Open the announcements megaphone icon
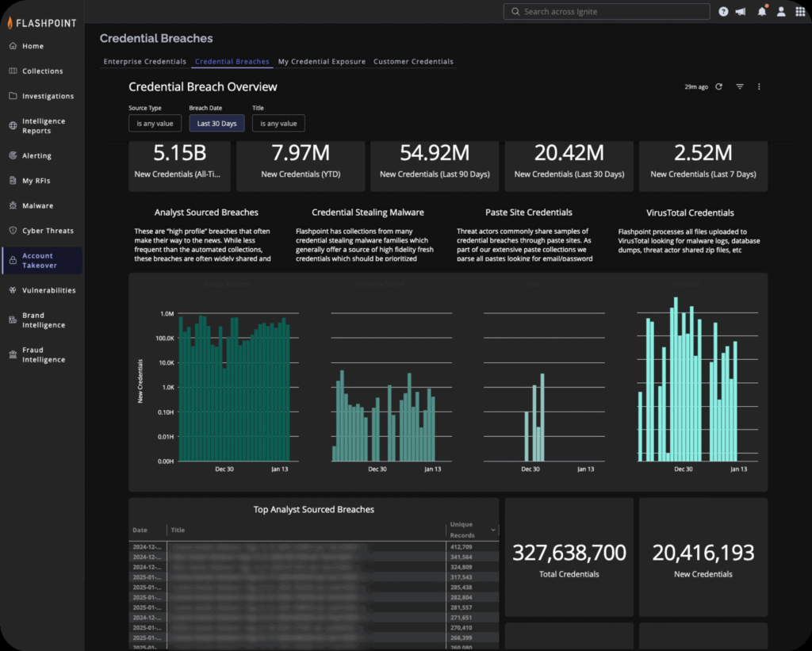Screen dimensions: 812x651 [x=741, y=11]
